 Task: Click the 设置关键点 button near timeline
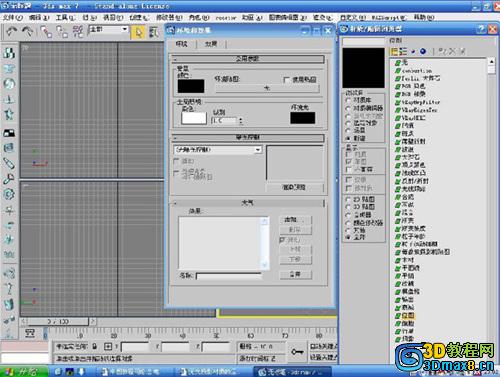pos(323,357)
